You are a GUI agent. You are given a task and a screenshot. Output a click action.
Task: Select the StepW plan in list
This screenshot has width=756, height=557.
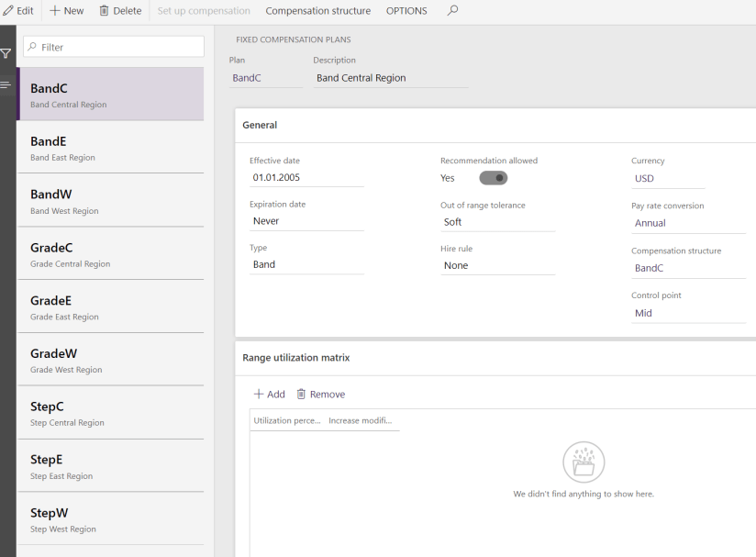pyautogui.click(x=110, y=519)
